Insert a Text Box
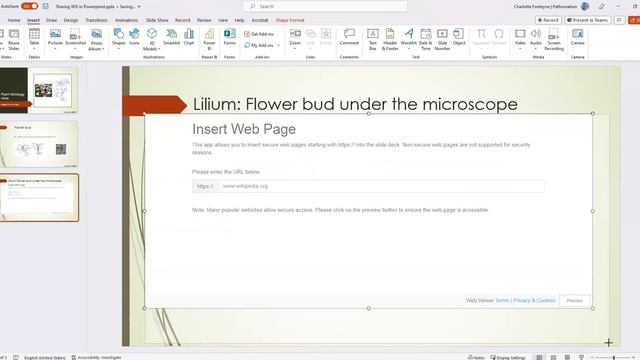640x360 pixels. coord(373,40)
